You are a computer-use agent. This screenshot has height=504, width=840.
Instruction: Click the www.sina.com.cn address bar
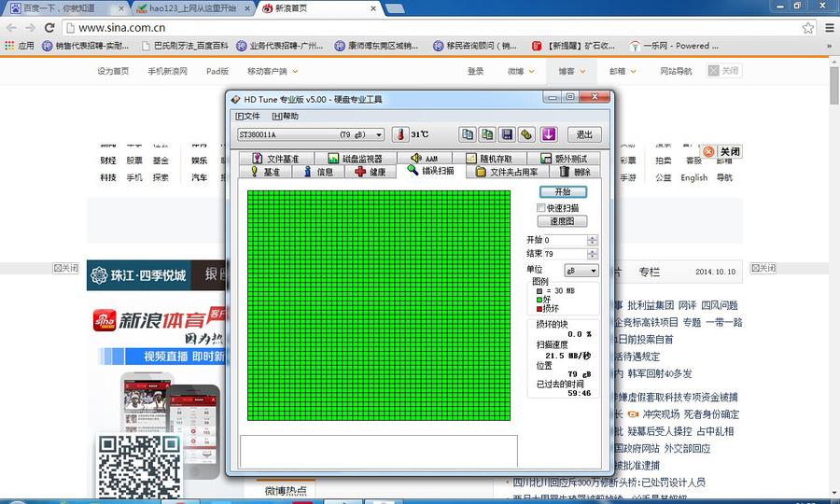(x=440, y=28)
